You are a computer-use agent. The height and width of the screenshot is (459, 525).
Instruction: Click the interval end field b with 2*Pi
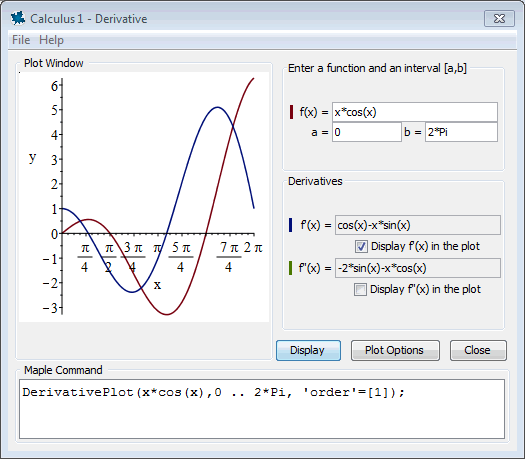tap(461, 132)
